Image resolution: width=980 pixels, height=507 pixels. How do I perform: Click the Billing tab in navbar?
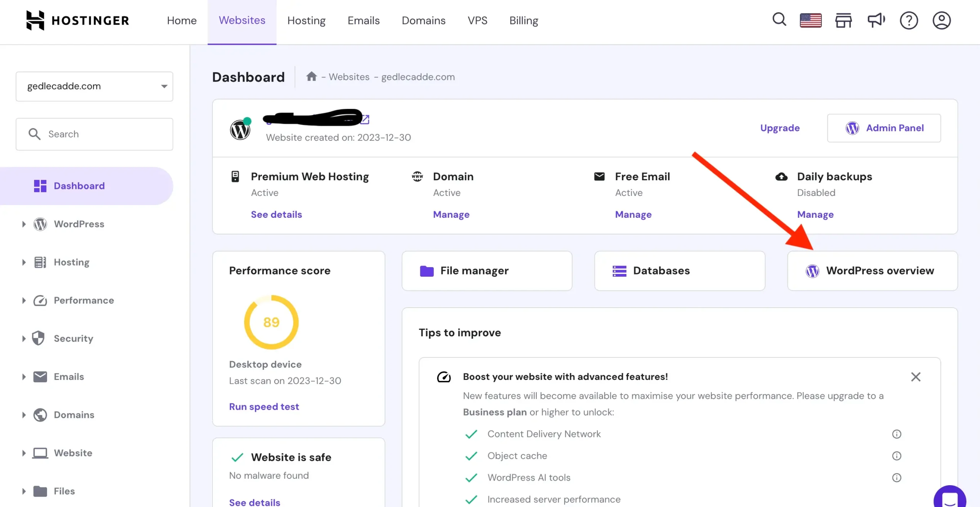point(524,20)
